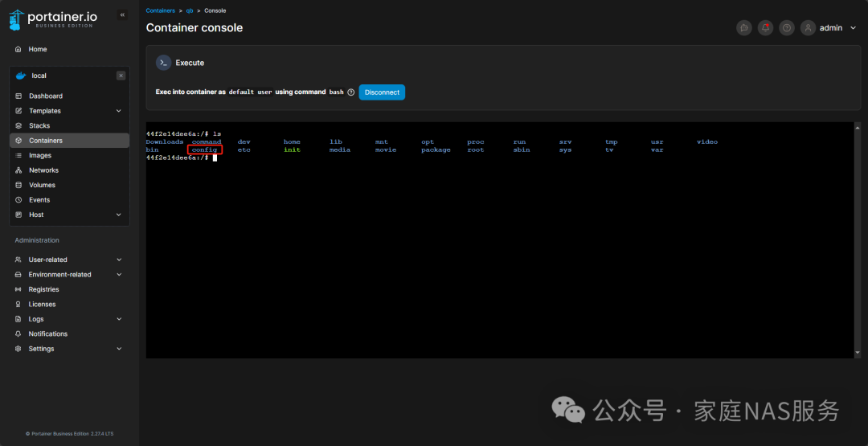Close the local environment with X
The width and height of the screenshot is (868, 446).
coord(121,76)
